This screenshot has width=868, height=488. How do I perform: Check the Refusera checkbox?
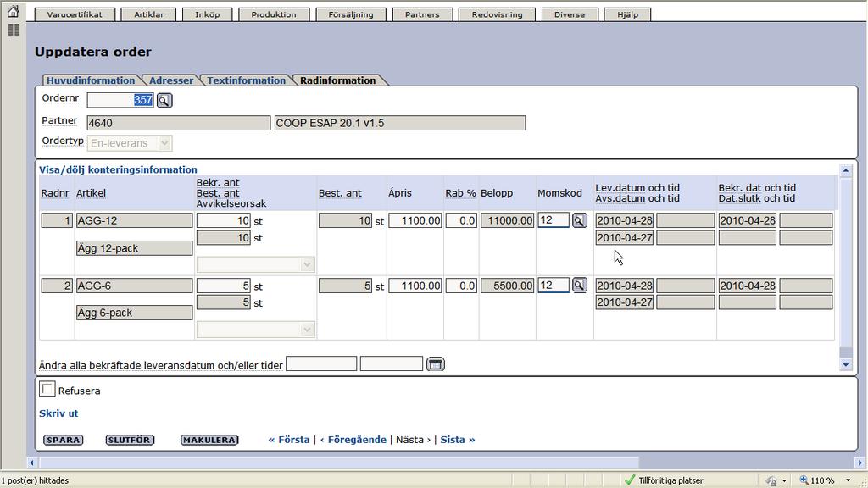pyautogui.click(x=47, y=390)
